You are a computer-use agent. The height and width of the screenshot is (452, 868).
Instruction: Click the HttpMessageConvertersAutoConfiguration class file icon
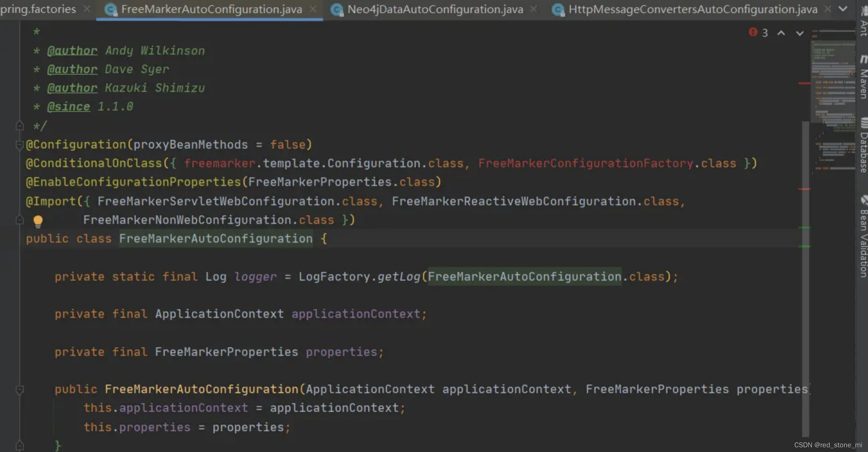pyautogui.click(x=558, y=9)
